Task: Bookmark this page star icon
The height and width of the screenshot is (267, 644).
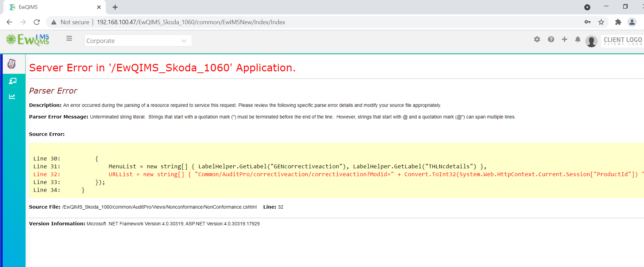Action: 601,22
